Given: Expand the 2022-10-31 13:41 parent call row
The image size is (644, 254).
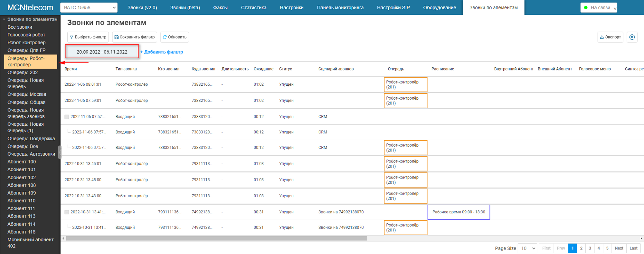Looking at the screenshot, I should (x=67, y=212).
